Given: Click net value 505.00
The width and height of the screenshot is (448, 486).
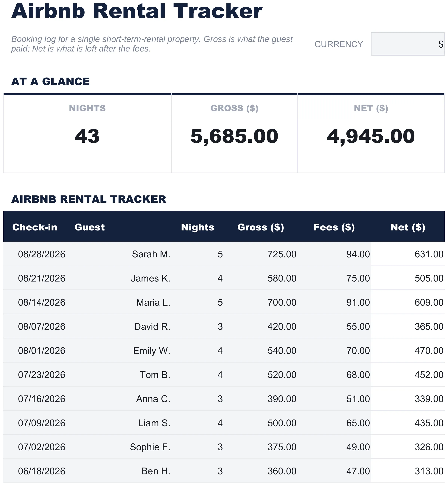Looking at the screenshot, I should 429,278.
